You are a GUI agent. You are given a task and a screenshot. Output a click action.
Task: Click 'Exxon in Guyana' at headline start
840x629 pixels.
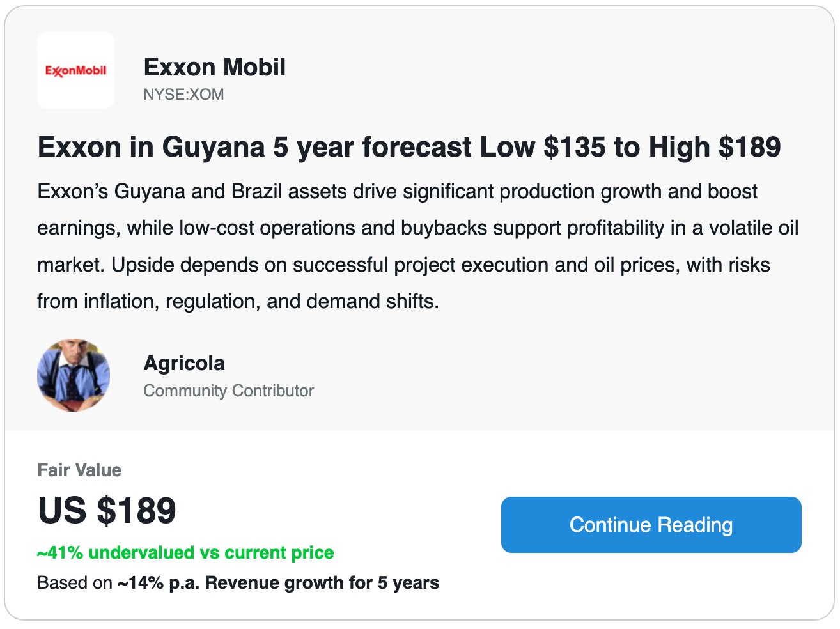pos(151,147)
